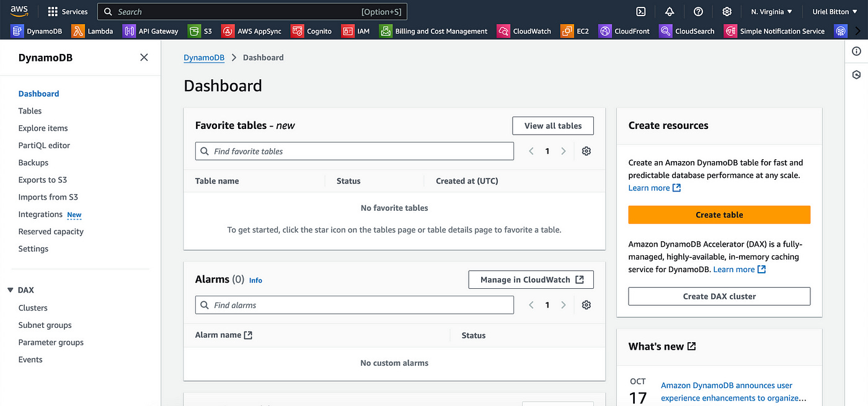Click the Create table button

pyautogui.click(x=719, y=214)
